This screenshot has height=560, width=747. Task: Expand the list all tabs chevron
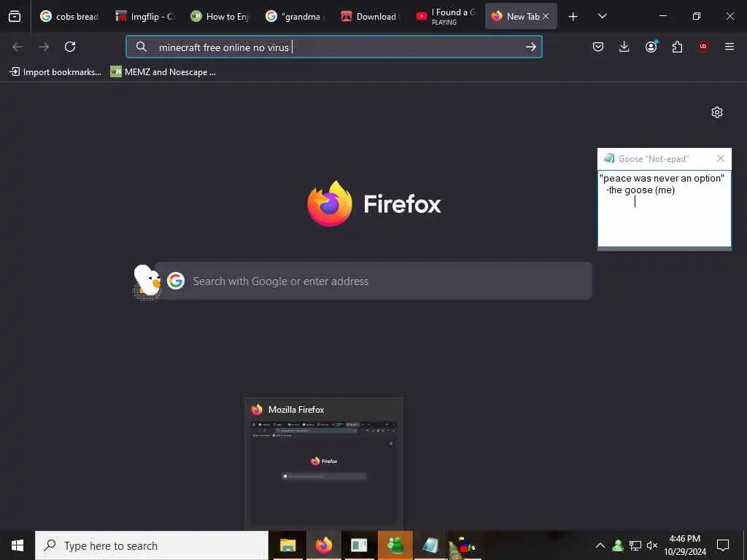(x=602, y=16)
